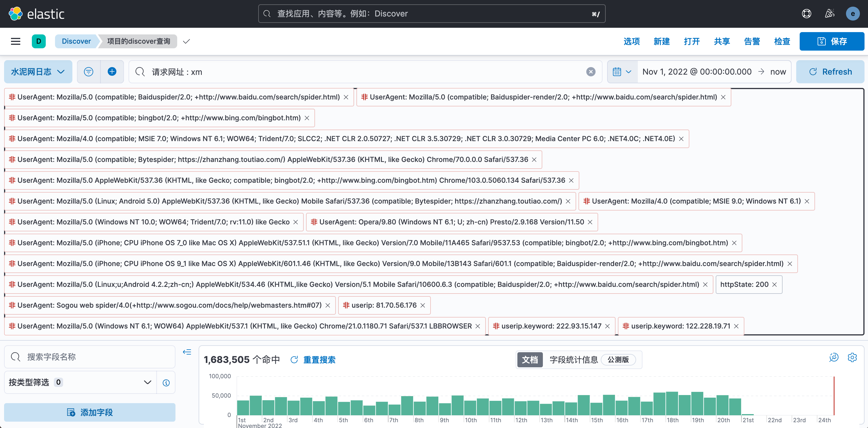Remove the bingbot/2.0 compatible filter on second row
The image size is (868, 428).
[x=307, y=118]
